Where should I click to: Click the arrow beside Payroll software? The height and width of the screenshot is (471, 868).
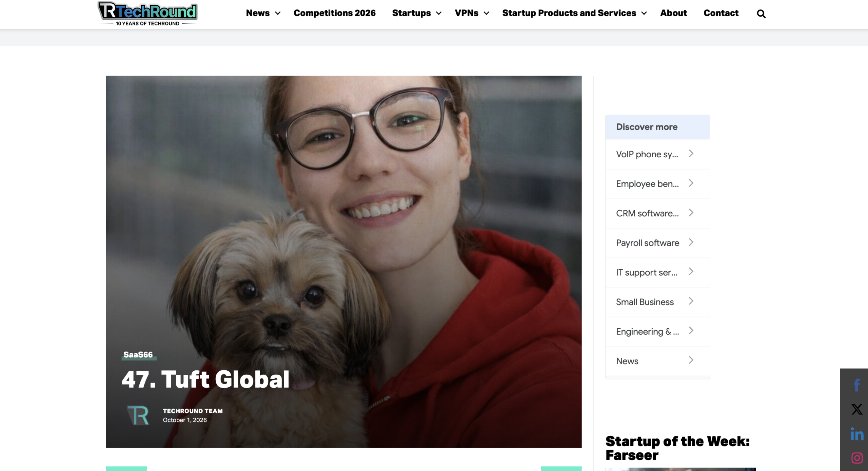pyautogui.click(x=691, y=242)
